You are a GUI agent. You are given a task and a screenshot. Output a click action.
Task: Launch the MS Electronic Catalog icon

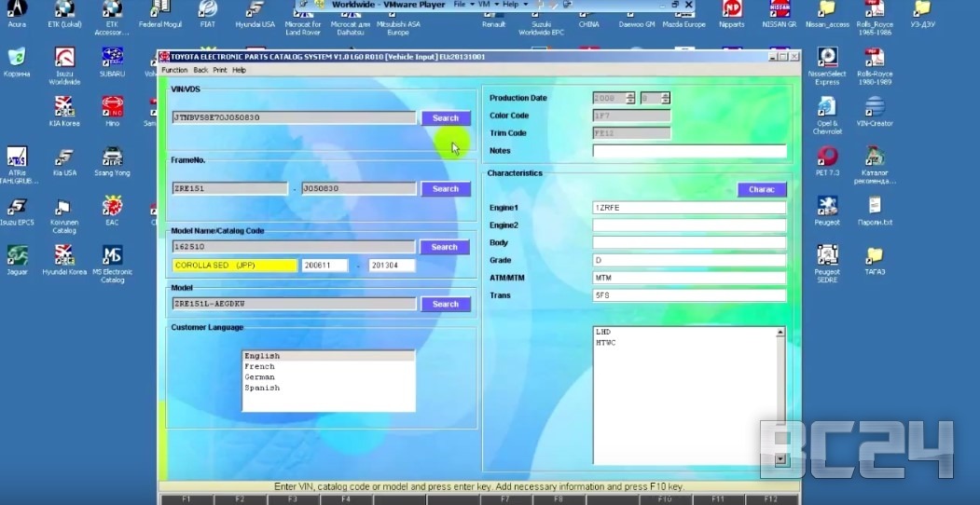click(112, 256)
